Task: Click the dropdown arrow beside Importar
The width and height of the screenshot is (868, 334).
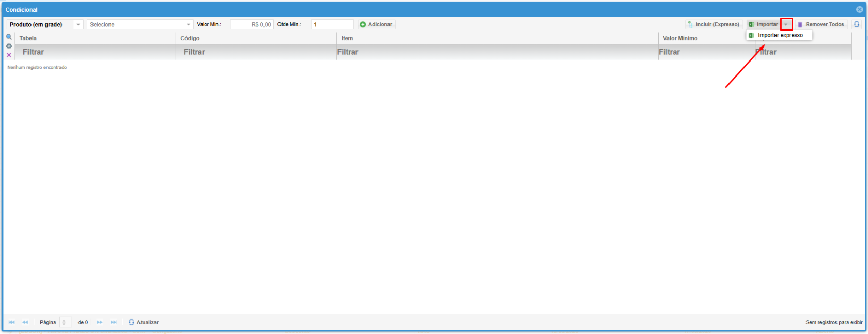Action: point(786,24)
